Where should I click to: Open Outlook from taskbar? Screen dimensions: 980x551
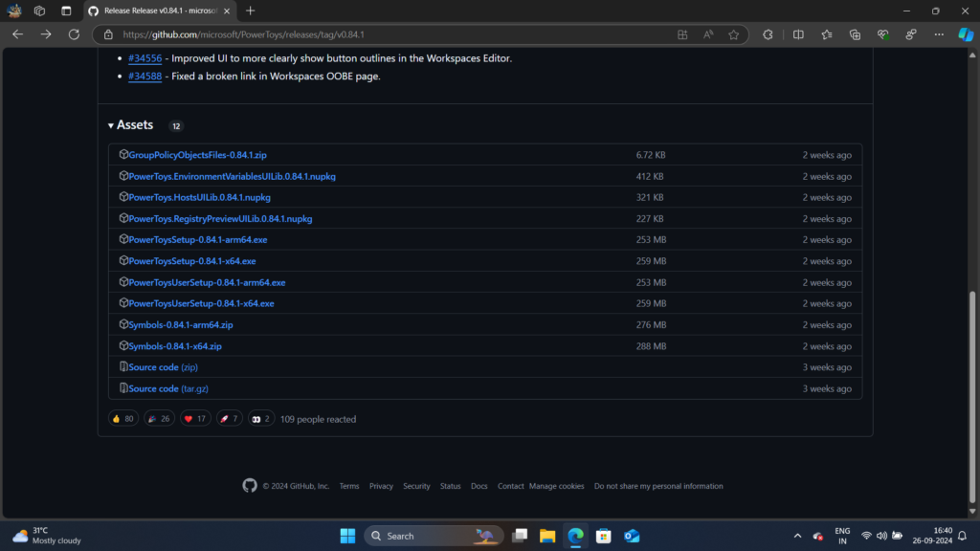point(632,536)
